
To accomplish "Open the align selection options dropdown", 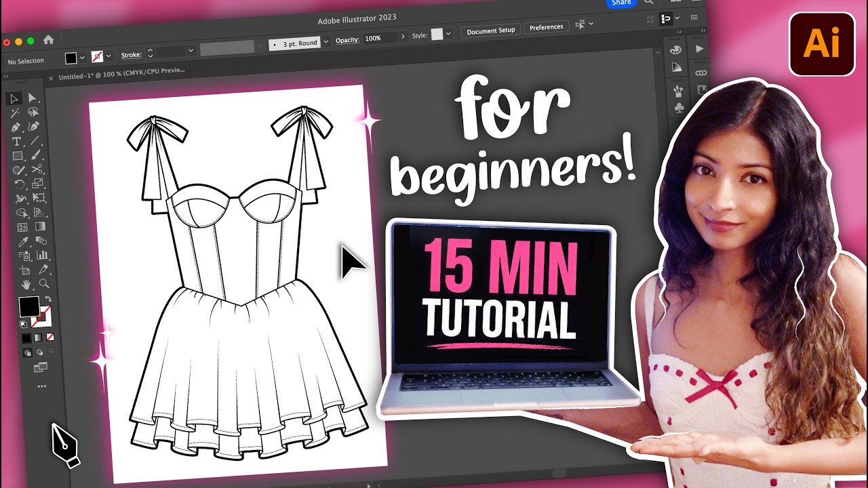I will [x=591, y=24].
